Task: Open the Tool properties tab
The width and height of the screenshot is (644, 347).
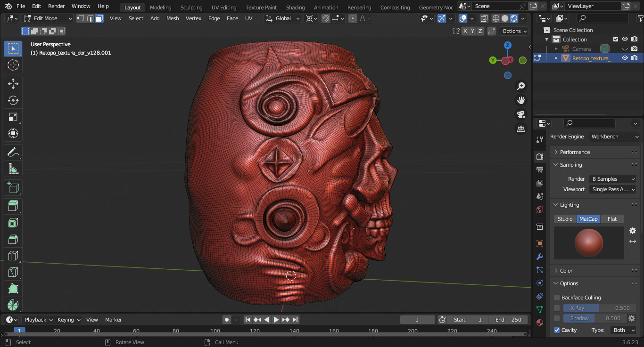Action: pos(540,140)
